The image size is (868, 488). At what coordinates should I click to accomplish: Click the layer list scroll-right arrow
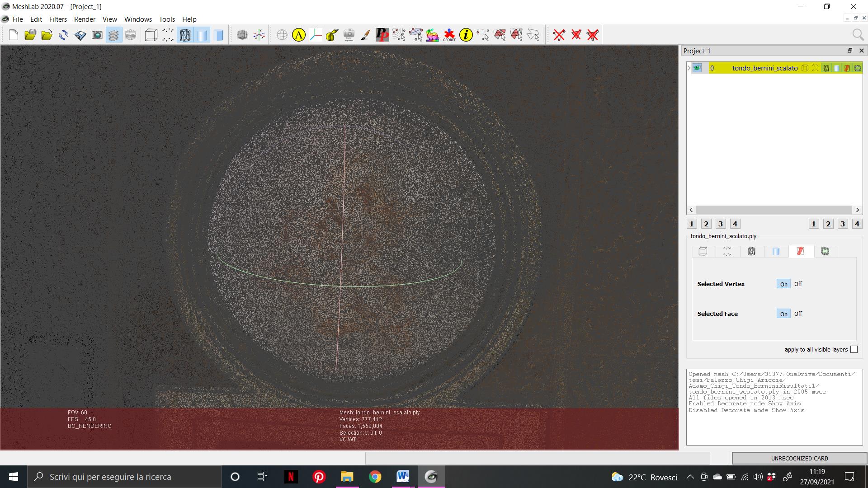pos(858,210)
